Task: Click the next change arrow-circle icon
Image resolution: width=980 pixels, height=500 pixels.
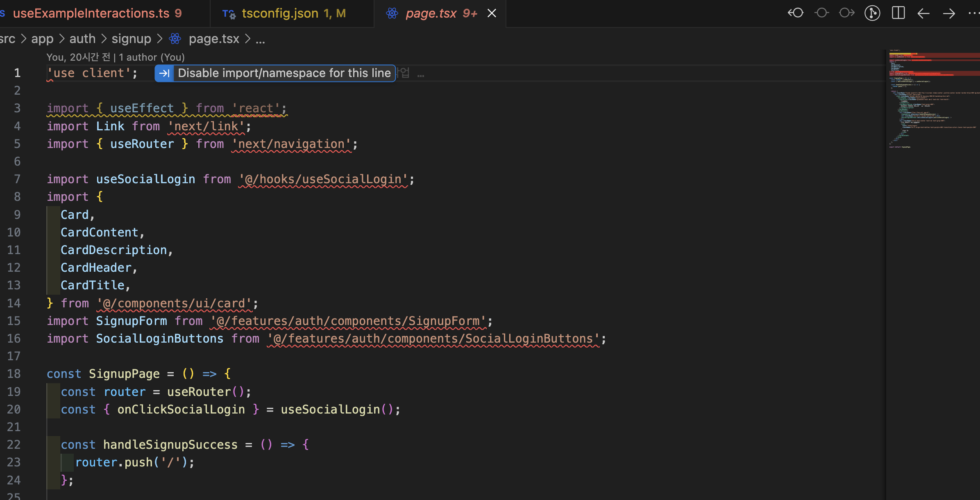Action: click(847, 13)
